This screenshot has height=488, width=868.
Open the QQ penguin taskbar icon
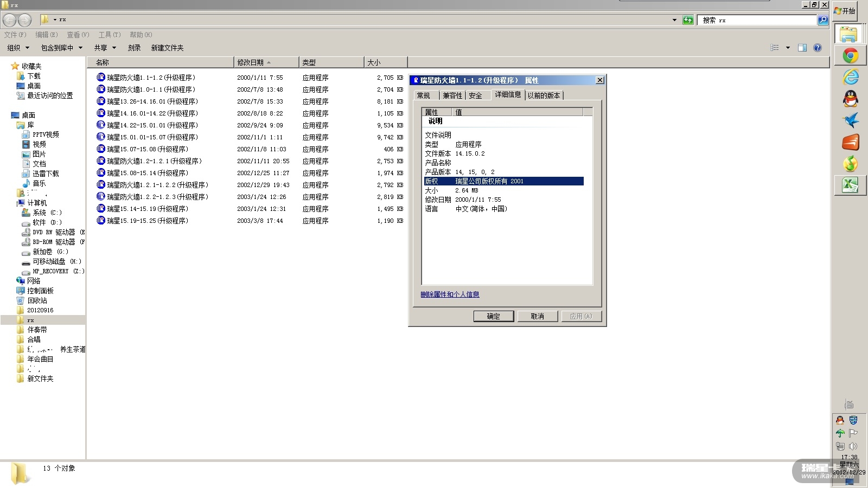tap(850, 99)
